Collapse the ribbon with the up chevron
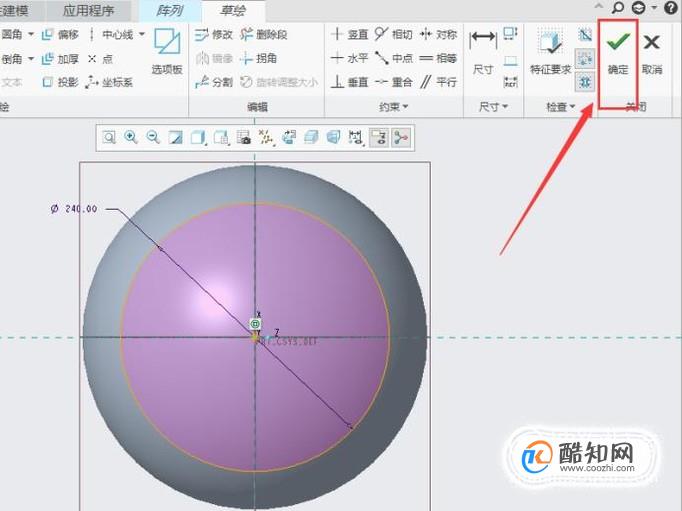 coord(599,6)
